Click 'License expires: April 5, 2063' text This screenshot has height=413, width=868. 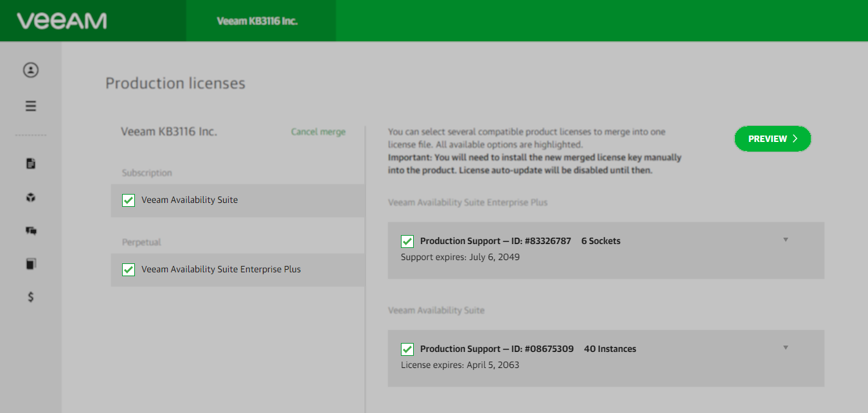tap(460, 365)
